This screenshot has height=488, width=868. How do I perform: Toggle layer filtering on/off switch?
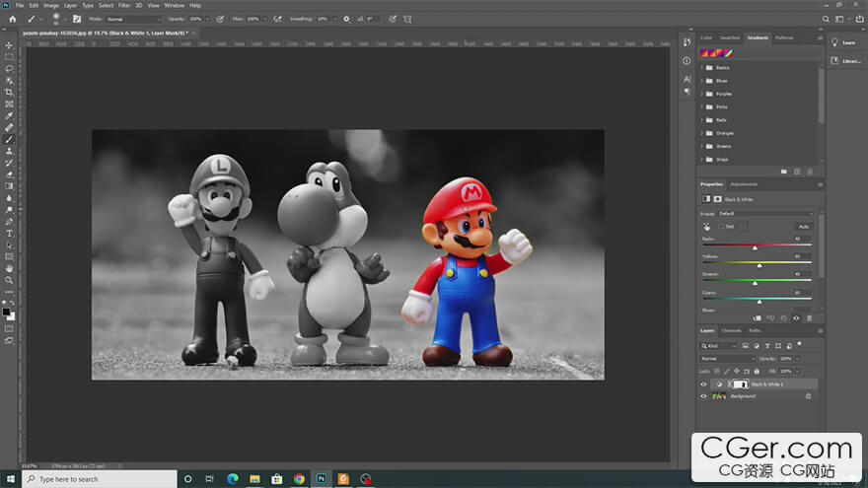799,345
